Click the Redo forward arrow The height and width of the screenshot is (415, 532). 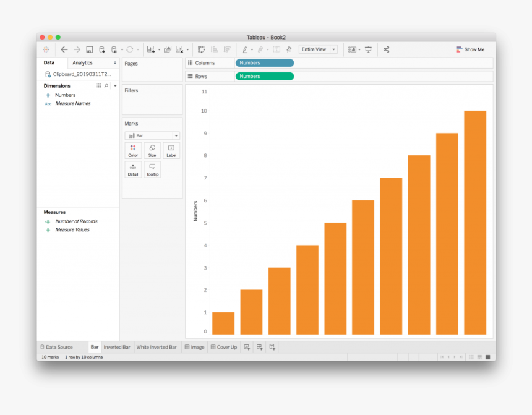point(77,49)
